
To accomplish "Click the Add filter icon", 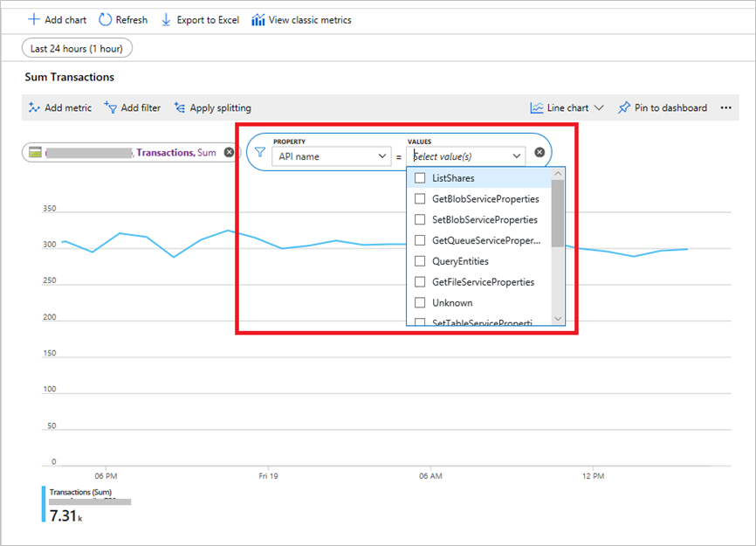I will (x=112, y=107).
